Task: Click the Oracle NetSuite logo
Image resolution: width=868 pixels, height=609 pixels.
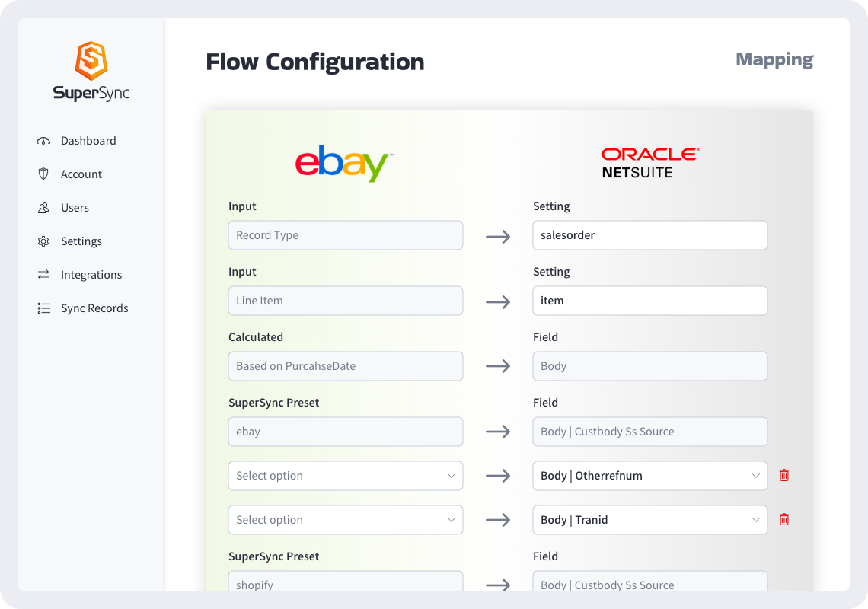Action: (649, 163)
